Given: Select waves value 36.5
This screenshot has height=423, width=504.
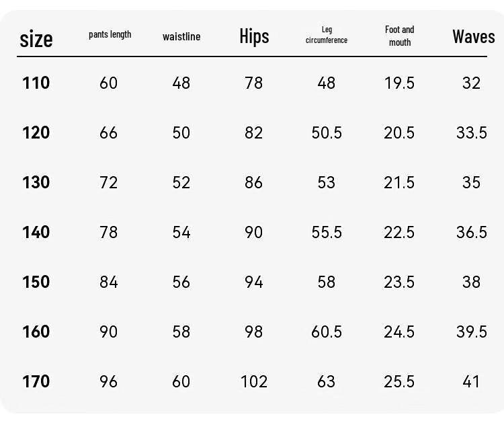Looking at the screenshot, I should point(472,232).
